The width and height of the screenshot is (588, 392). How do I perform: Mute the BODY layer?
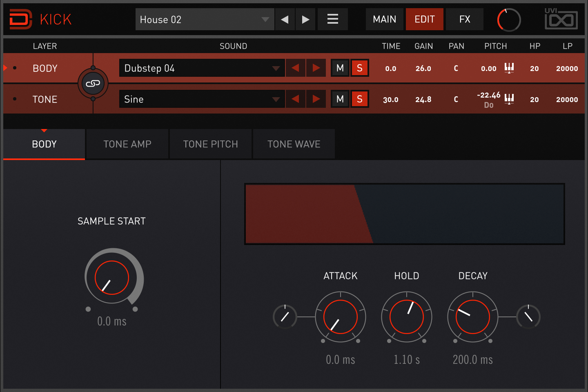(x=340, y=68)
